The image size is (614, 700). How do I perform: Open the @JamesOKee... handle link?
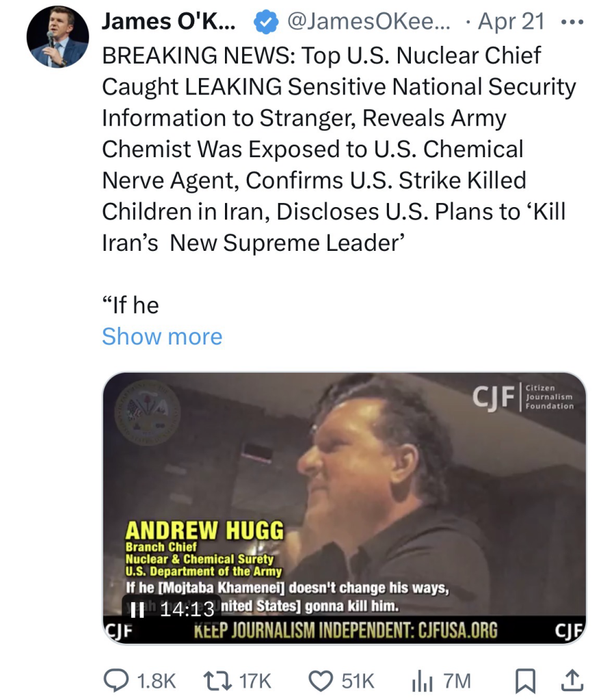pos(371,22)
